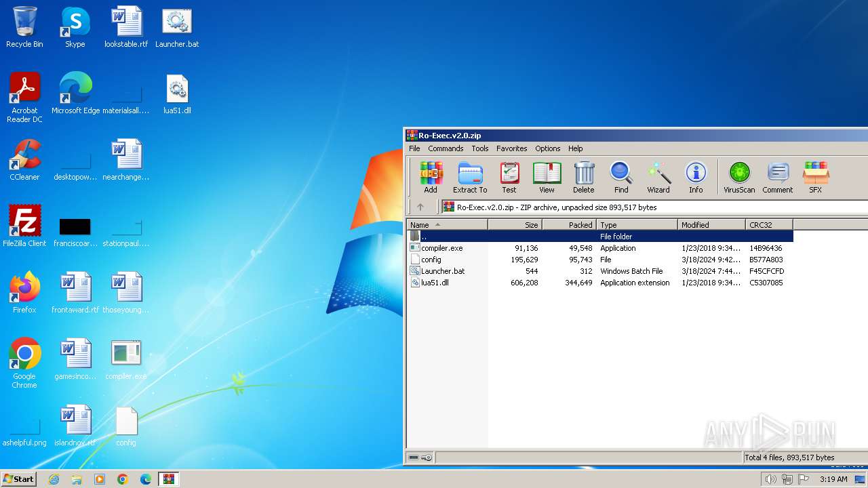Select CCleaner desktop shortcut
Screen dimensions: 868x488
point(24,160)
